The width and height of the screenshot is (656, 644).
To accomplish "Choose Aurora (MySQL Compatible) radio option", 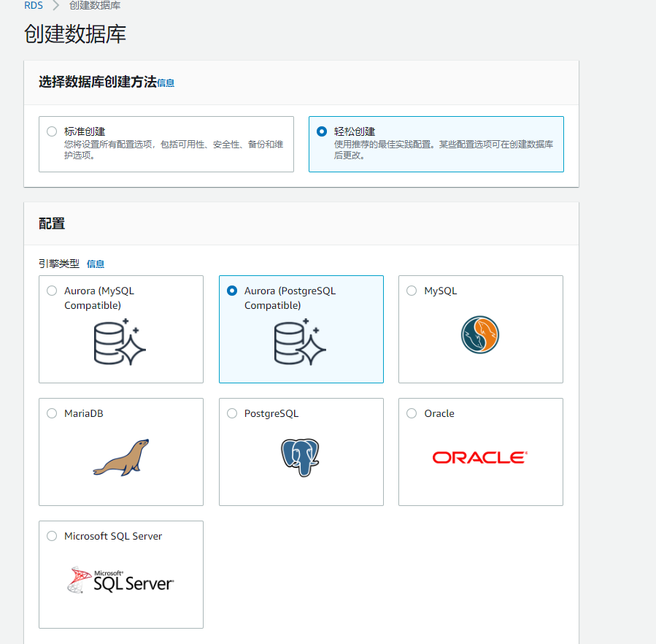I will 52,291.
